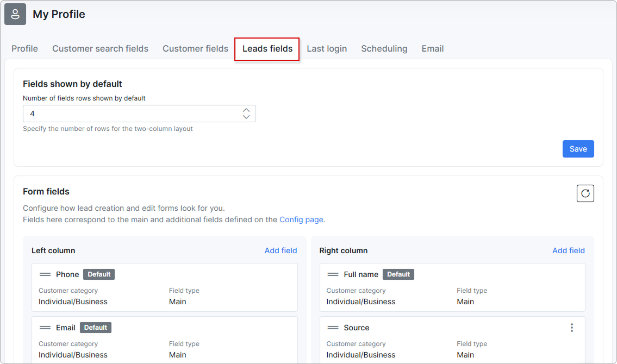Go to the Scheduling tab
The height and width of the screenshot is (364, 617).
click(384, 48)
